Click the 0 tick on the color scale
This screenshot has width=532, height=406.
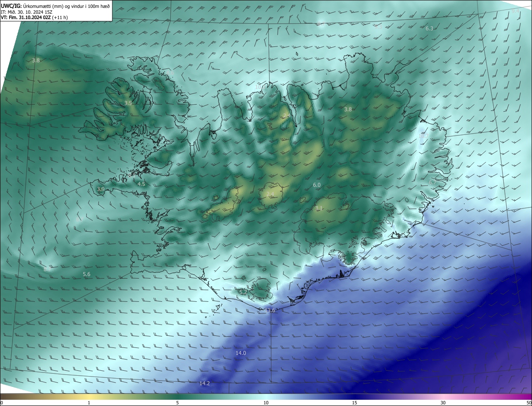tap(1, 403)
